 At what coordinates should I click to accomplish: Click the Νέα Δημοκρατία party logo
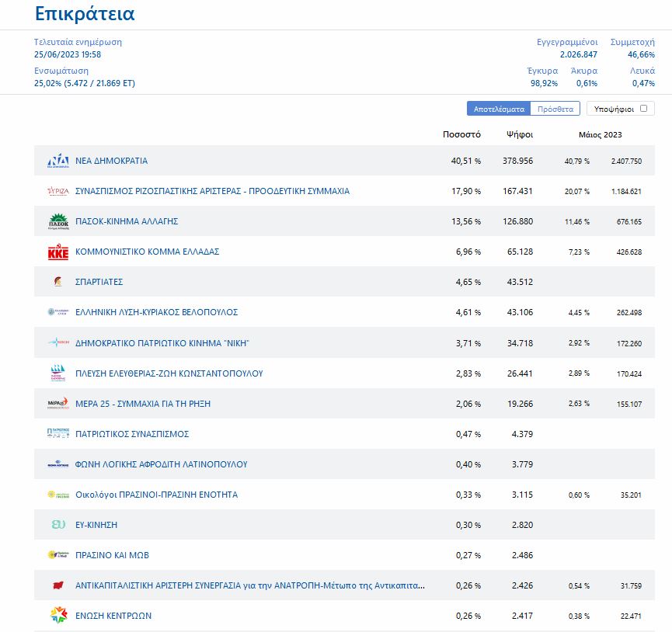pos(58,161)
